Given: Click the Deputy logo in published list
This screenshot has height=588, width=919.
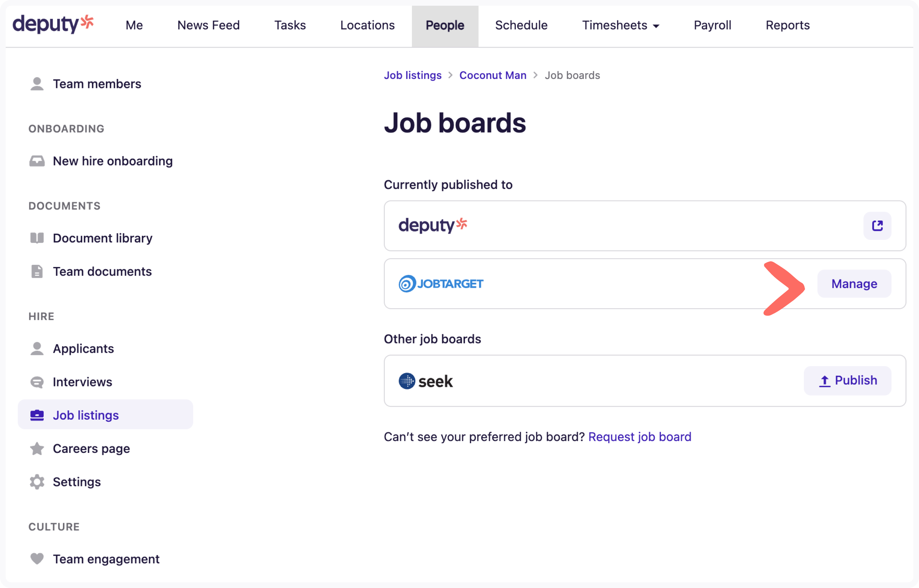Looking at the screenshot, I should (x=433, y=225).
